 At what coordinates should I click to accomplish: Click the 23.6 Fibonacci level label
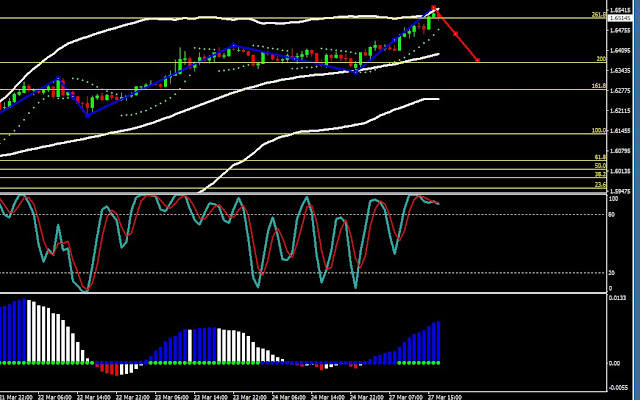600,185
